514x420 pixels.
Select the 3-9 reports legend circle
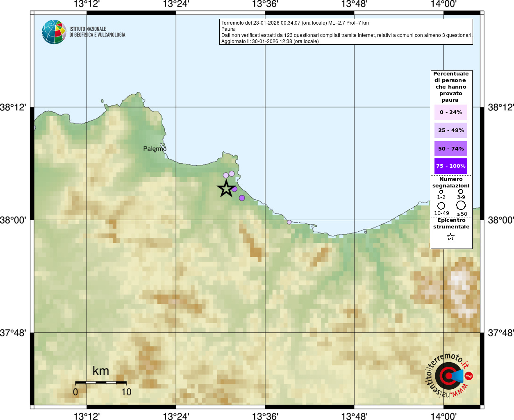coord(461,192)
